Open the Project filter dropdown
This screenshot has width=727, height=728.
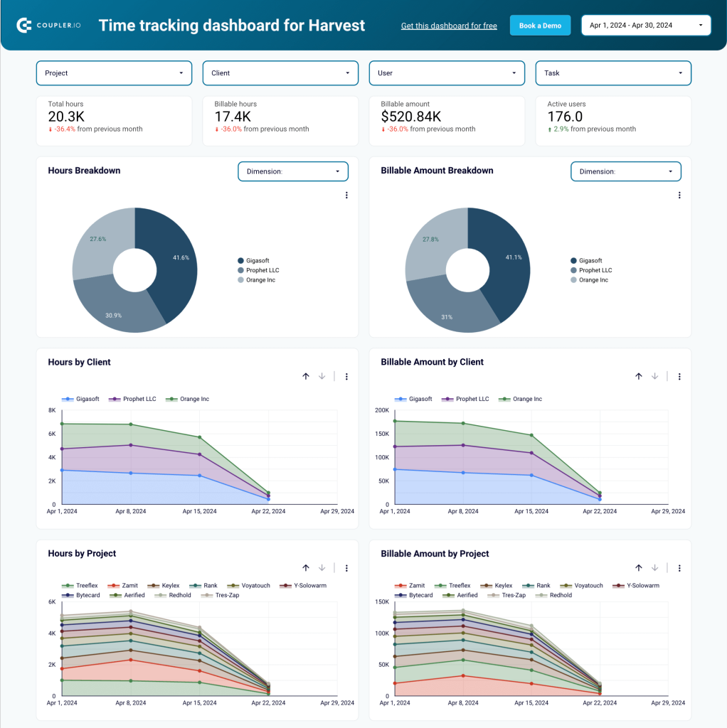[x=114, y=73]
